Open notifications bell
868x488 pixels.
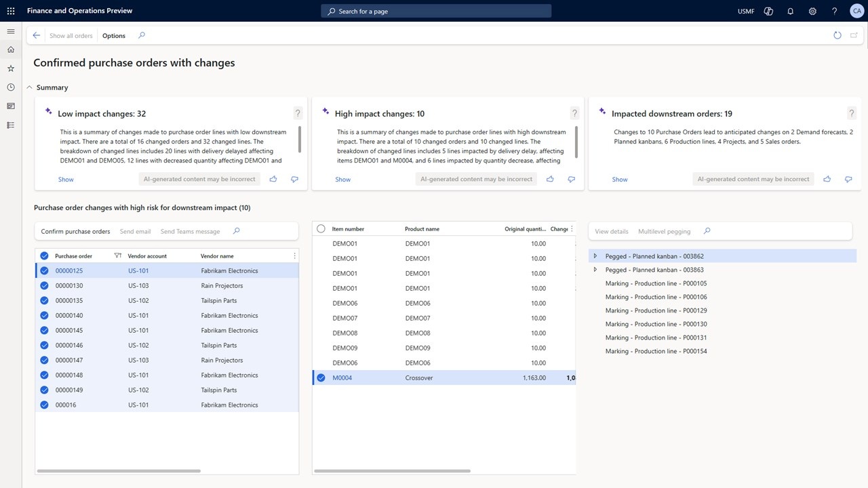point(791,12)
